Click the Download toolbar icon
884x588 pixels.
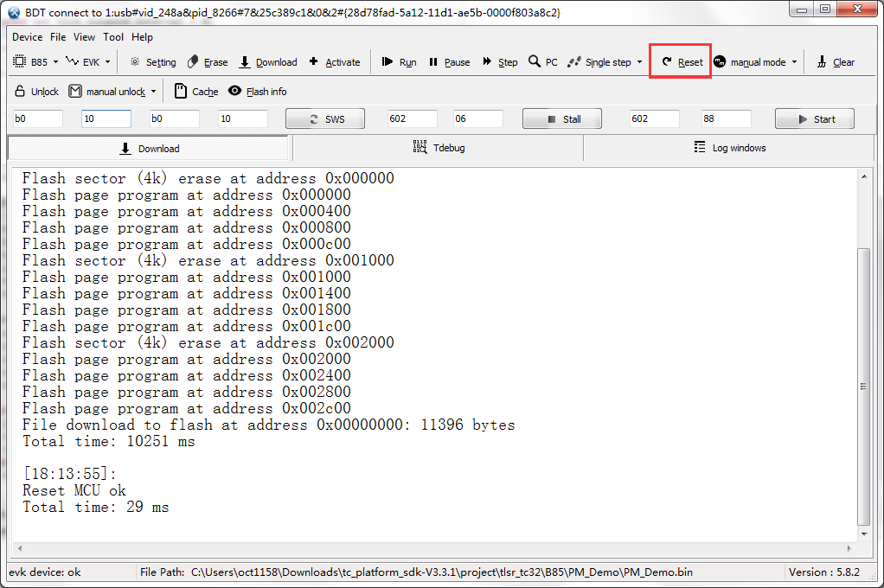245,62
